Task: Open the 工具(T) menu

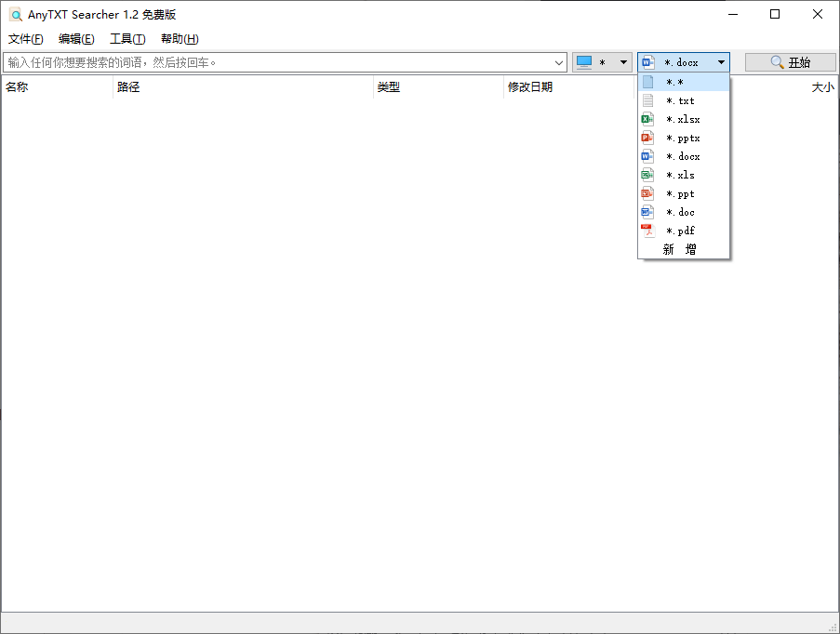Action: point(127,39)
